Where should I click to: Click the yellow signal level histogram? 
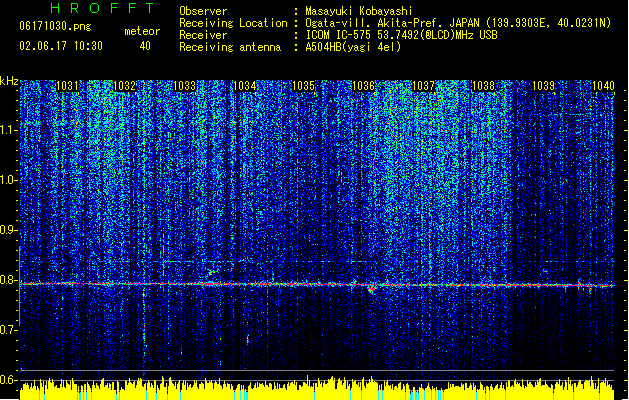[317, 388]
